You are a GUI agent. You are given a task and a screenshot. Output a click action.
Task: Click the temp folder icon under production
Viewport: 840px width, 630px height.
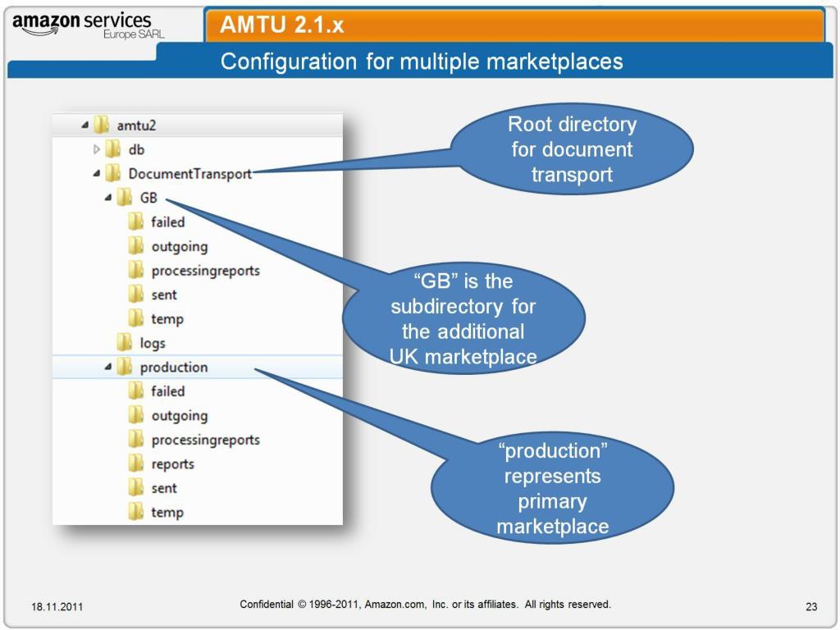pyautogui.click(x=136, y=512)
